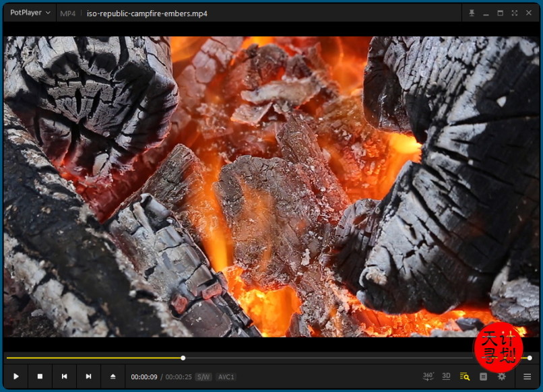The image size is (543, 392).
Task: Click the S/W decoder indicator
Action: pos(203,377)
